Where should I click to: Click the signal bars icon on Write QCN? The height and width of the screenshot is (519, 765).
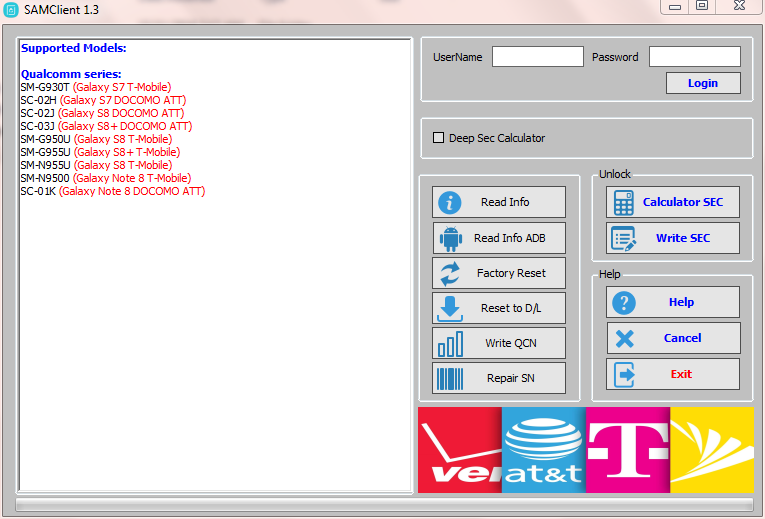tap(450, 344)
